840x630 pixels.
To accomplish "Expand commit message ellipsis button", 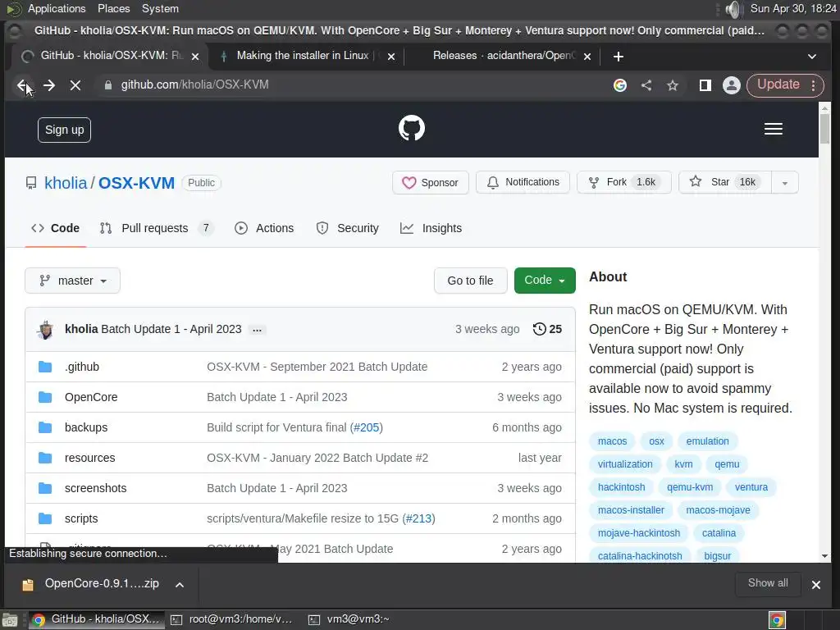I will tap(257, 330).
